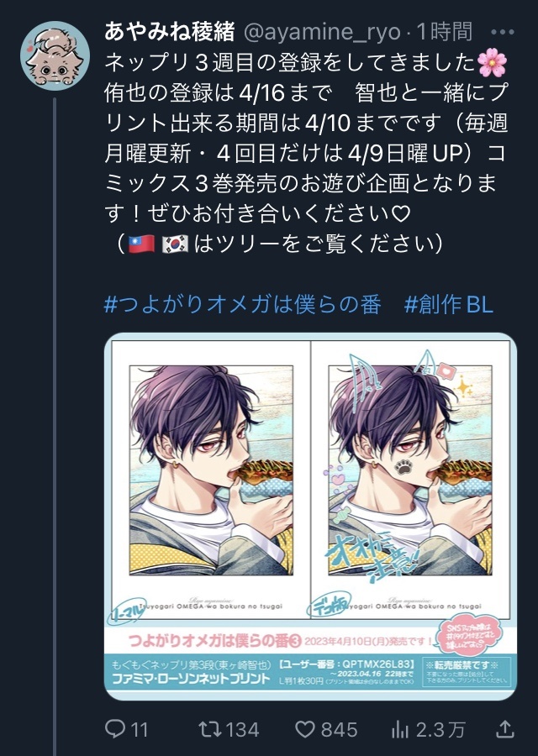View the 134 retweets count

[241, 729]
